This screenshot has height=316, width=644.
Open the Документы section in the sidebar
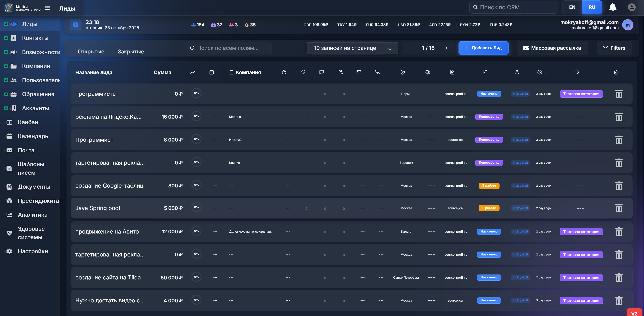[34, 187]
